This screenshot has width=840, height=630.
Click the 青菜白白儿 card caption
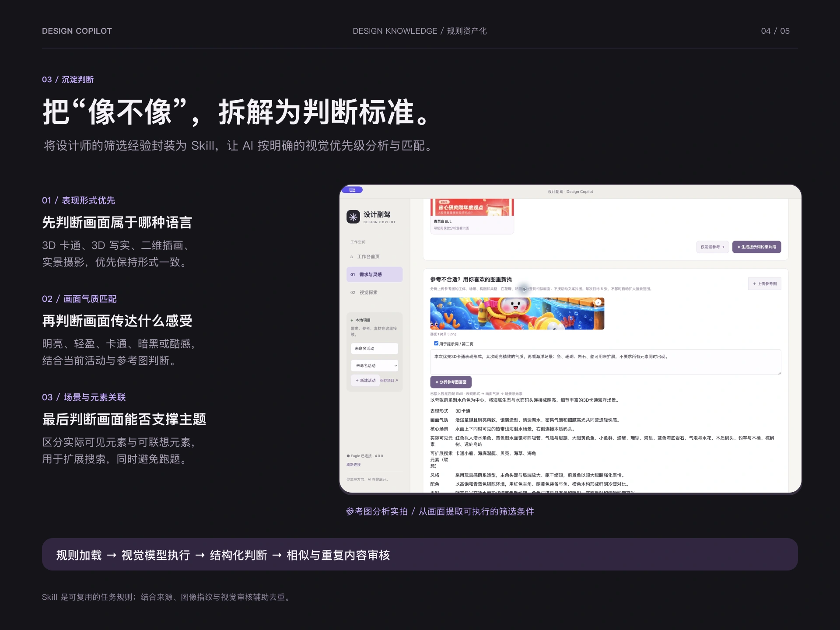(442, 221)
